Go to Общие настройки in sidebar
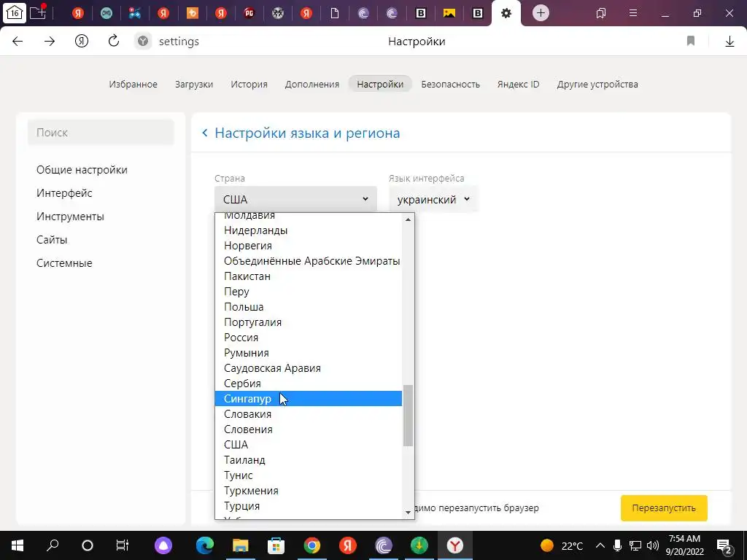The height and width of the screenshot is (560, 747). [82, 170]
